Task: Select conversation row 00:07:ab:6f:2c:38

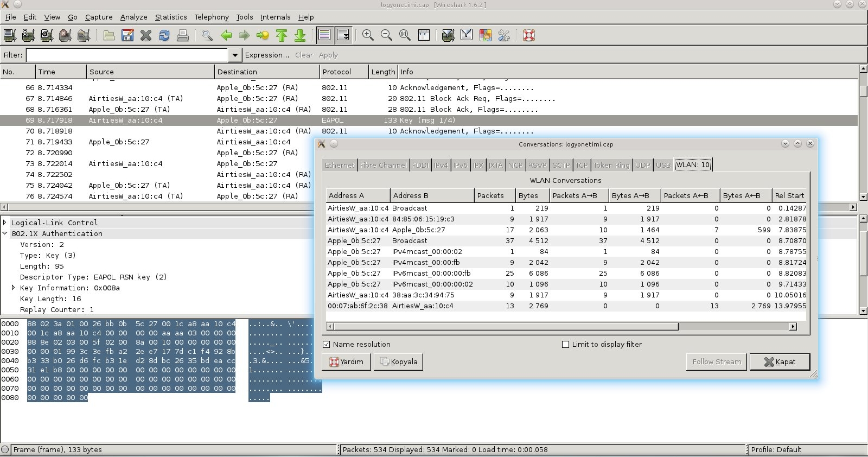Action: (566, 306)
